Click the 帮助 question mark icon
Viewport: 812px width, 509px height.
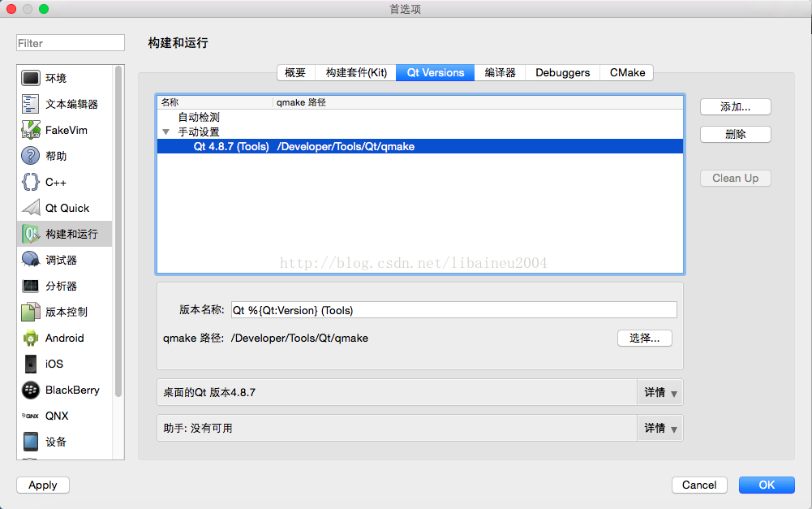pos(31,156)
